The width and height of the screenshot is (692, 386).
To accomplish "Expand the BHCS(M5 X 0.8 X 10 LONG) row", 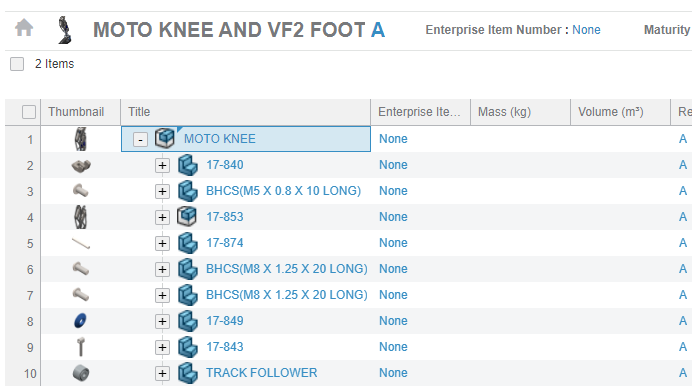I will pyautogui.click(x=162, y=191).
